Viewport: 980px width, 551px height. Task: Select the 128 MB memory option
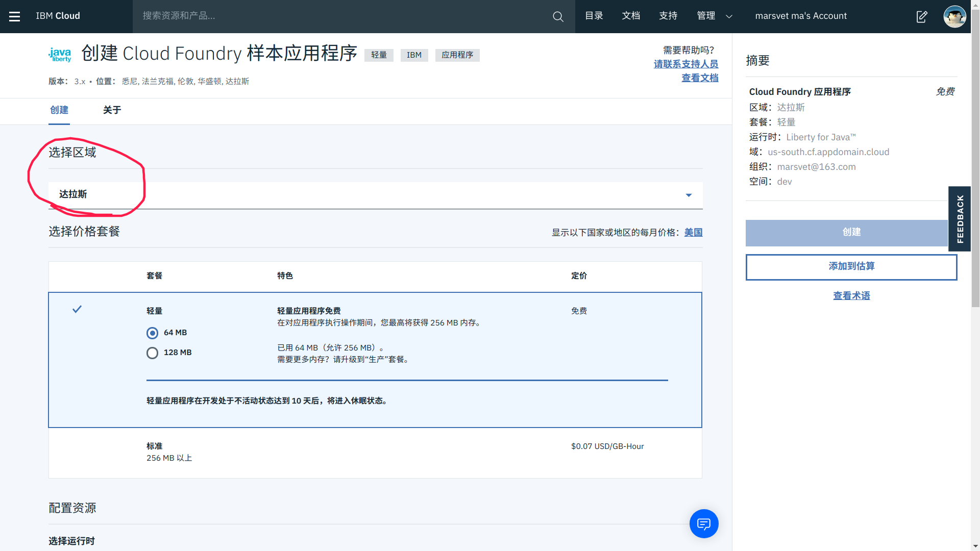pyautogui.click(x=152, y=353)
